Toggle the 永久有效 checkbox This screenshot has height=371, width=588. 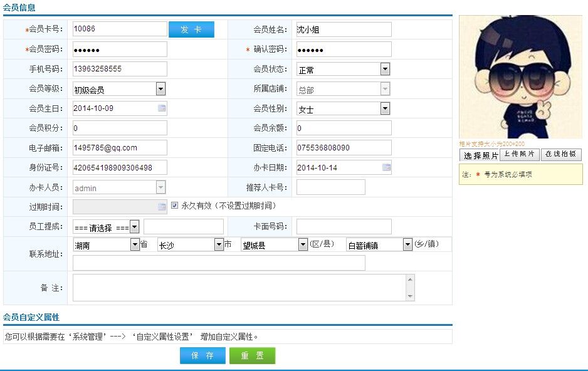(x=174, y=206)
